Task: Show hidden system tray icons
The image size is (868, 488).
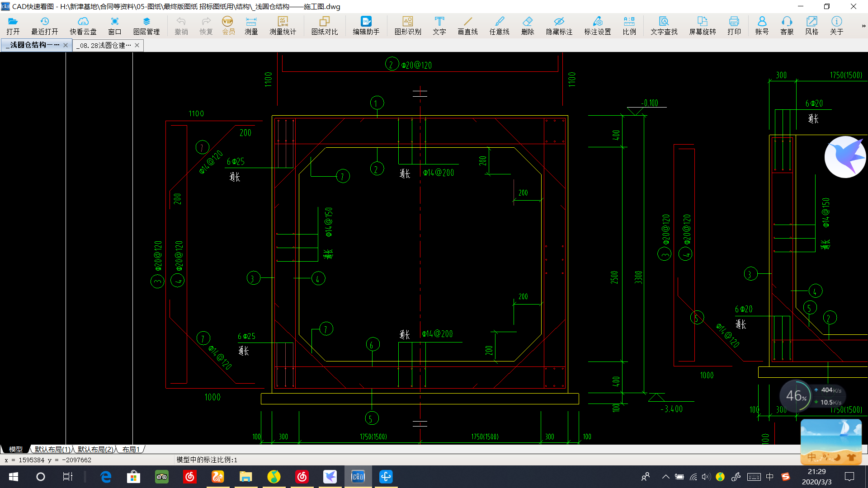Action: tap(665, 477)
